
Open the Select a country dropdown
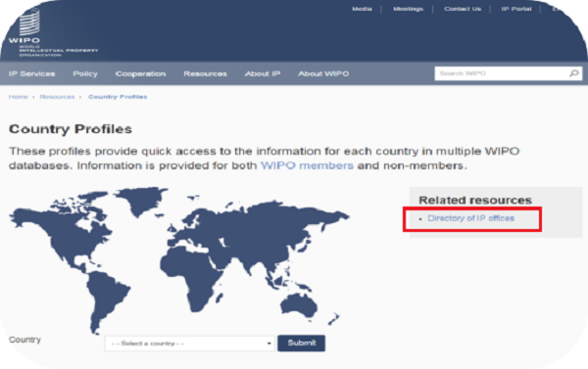pos(190,344)
